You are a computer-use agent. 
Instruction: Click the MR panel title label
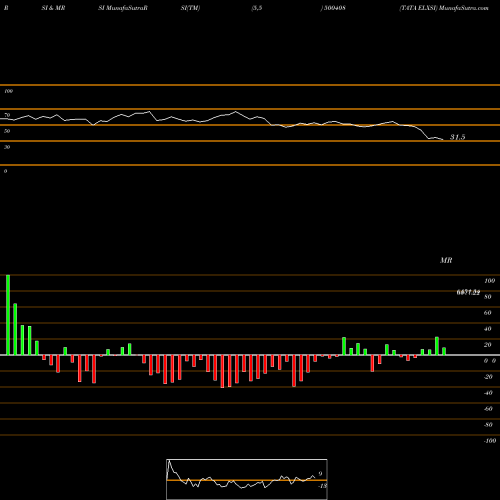(x=446, y=260)
